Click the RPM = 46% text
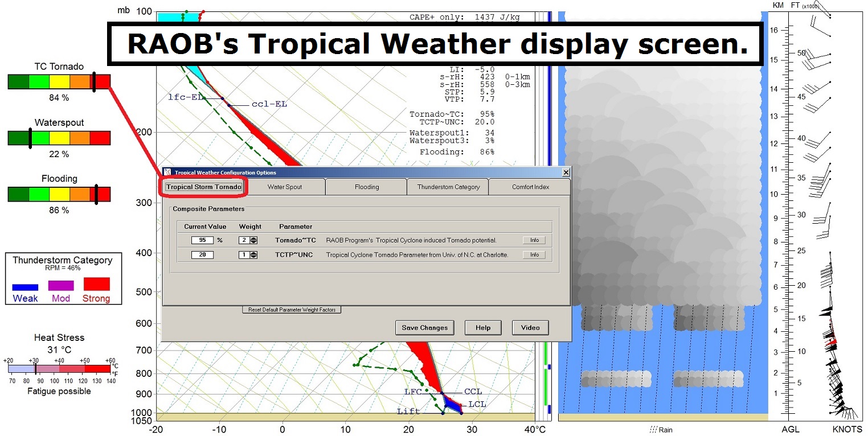This screenshot has width=868, height=436. tap(62, 268)
